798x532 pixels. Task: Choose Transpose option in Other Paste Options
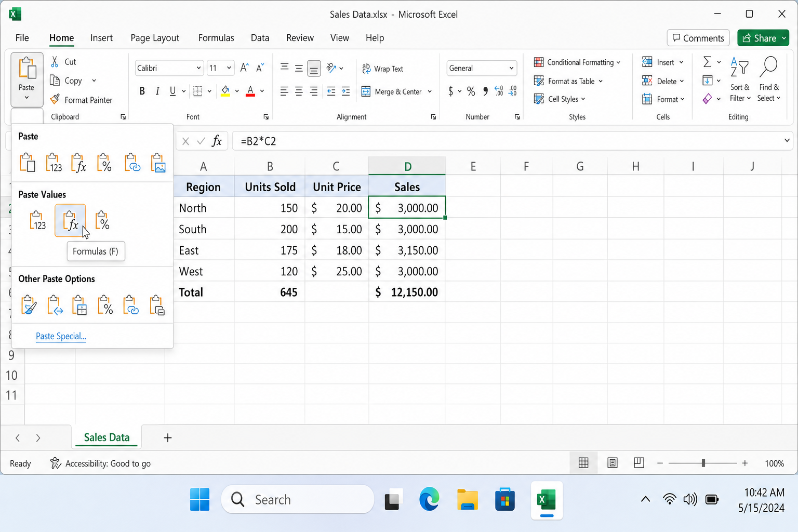(54, 305)
